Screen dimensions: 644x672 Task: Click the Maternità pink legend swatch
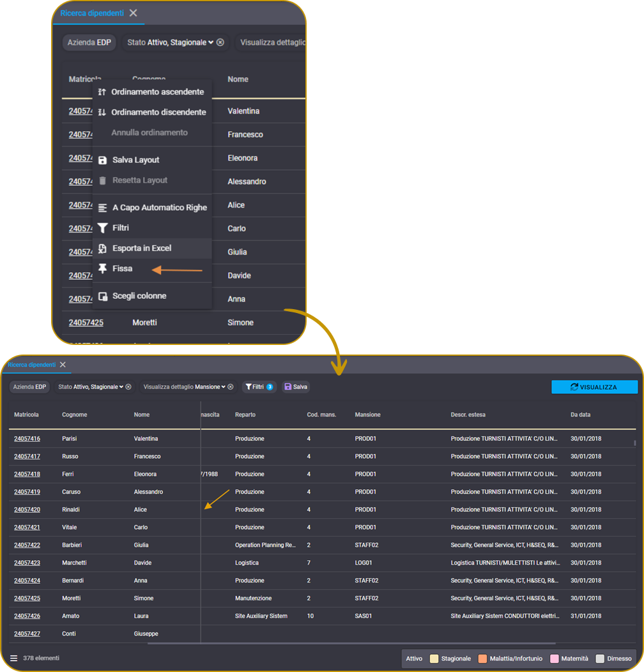[x=554, y=659]
